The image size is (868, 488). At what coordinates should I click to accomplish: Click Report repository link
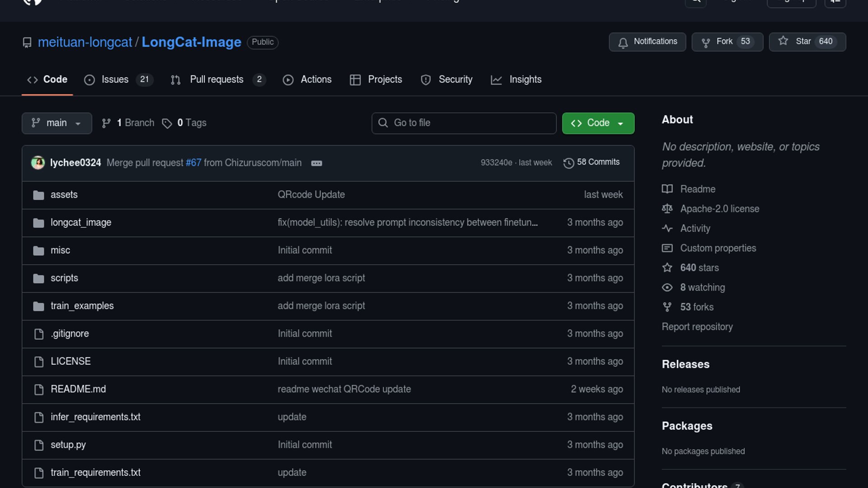point(697,327)
